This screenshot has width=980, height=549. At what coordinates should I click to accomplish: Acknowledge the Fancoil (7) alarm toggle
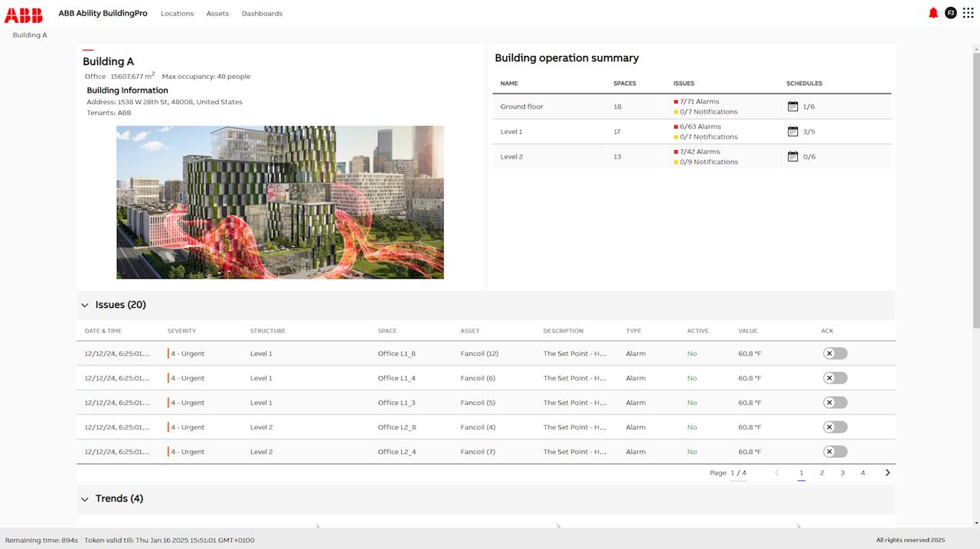(x=835, y=451)
